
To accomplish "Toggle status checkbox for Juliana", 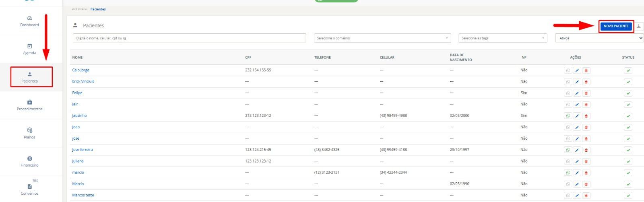I will point(628,161).
